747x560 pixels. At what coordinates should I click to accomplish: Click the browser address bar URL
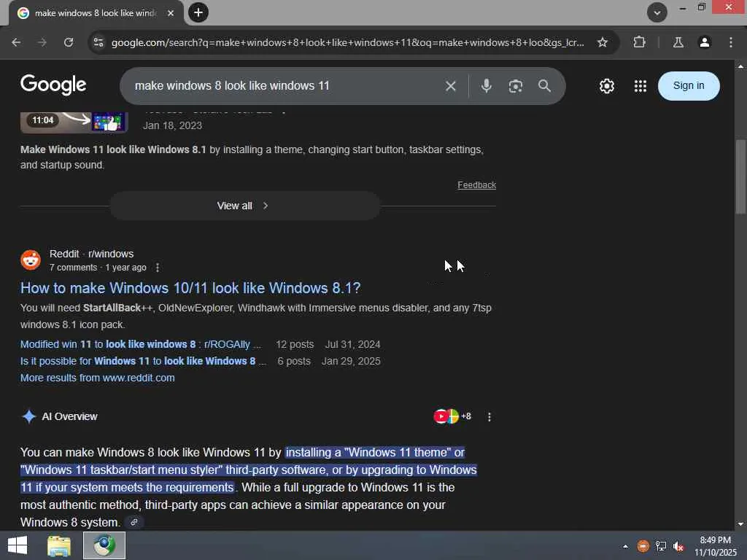tap(347, 42)
